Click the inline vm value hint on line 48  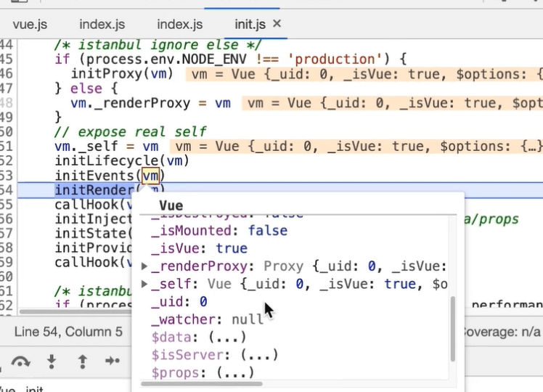tap(392, 103)
